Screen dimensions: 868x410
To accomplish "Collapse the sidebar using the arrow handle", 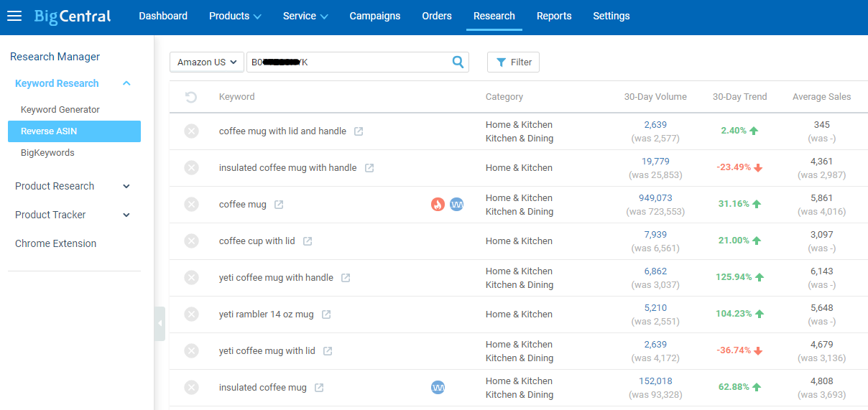I will click(160, 324).
